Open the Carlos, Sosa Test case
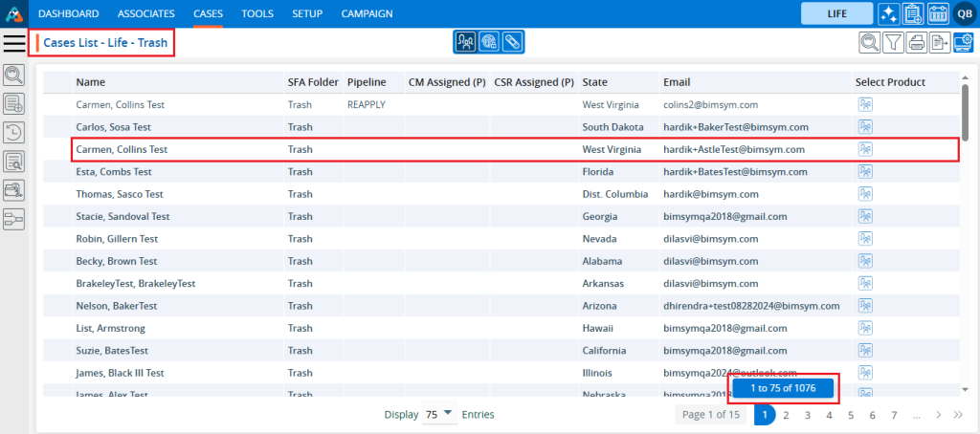 [x=113, y=127]
